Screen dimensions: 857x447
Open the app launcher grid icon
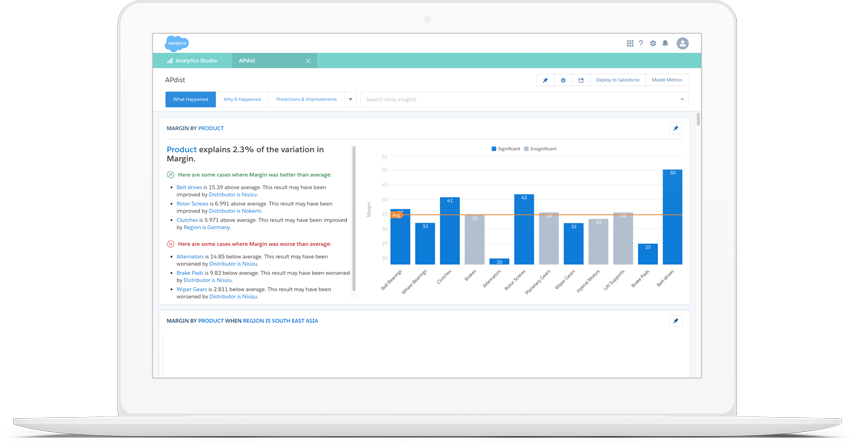tap(630, 44)
